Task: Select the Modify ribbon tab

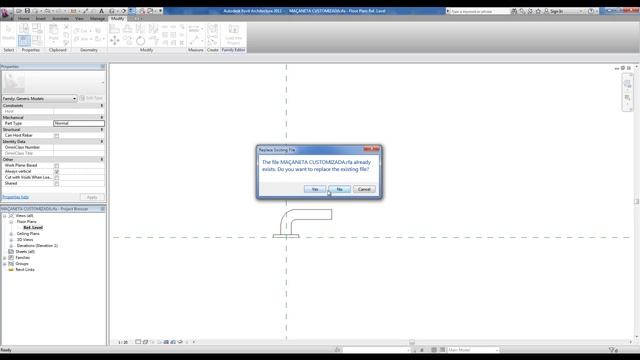Action: [118, 19]
